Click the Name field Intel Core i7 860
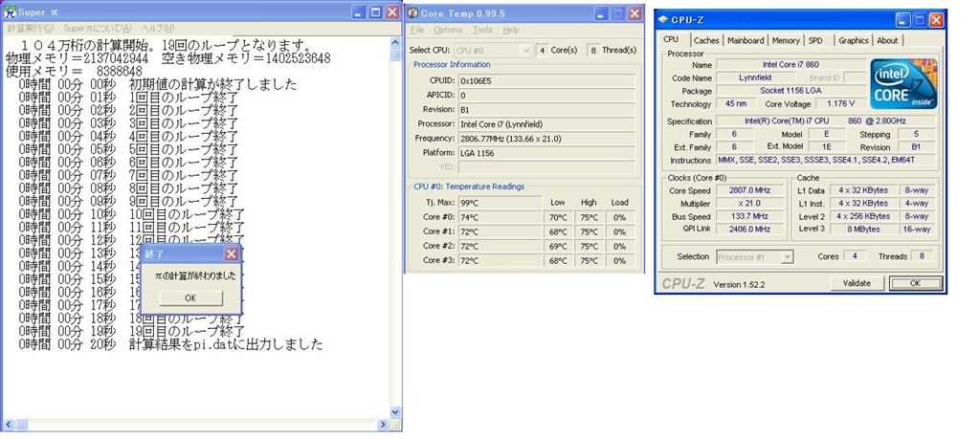The width and height of the screenshot is (980, 439). click(x=791, y=64)
